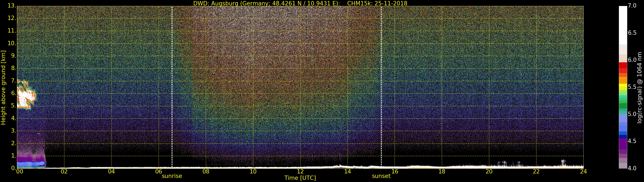Click the y-axis tick label '7.'
Screen dimensions: 644x182
coord(14,81)
